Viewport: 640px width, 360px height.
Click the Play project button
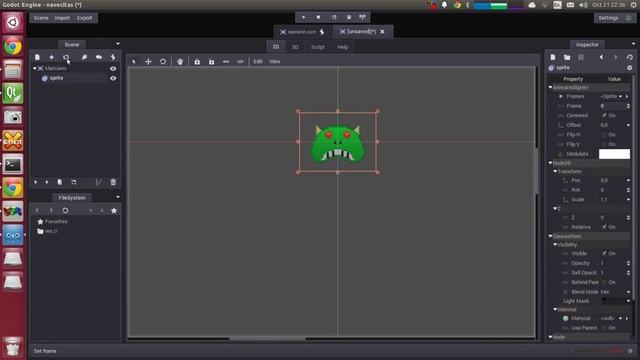303,17
